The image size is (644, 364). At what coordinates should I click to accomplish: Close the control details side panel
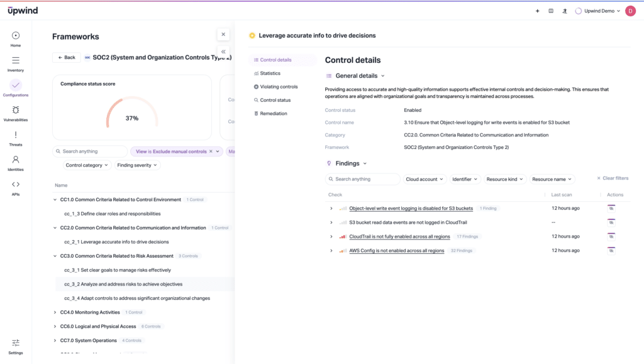(x=223, y=35)
